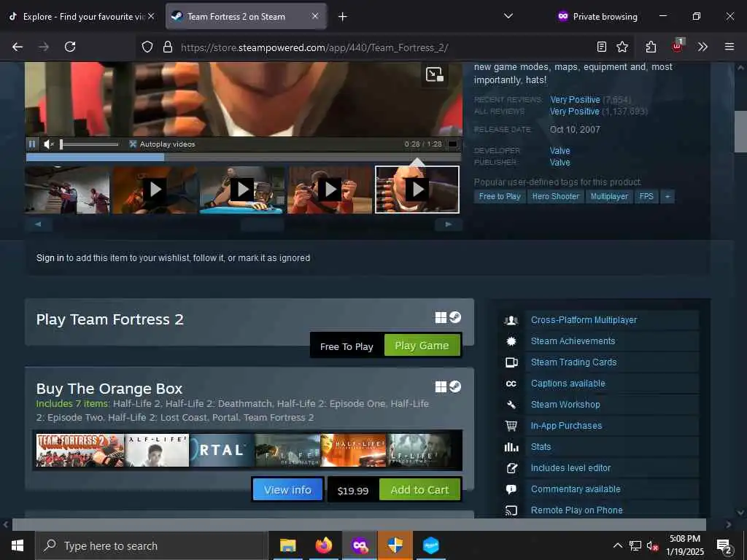Screen dimensions: 747x560
Task: Select Team Fortress 2 on Steam tab
Action: pos(245,16)
